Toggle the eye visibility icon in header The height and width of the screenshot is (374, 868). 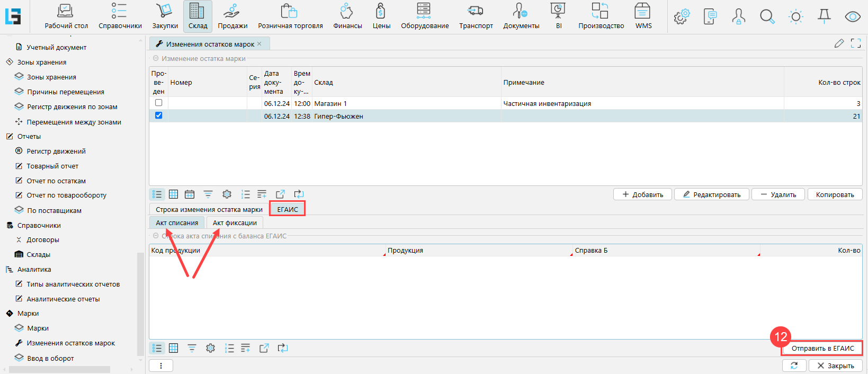click(852, 17)
